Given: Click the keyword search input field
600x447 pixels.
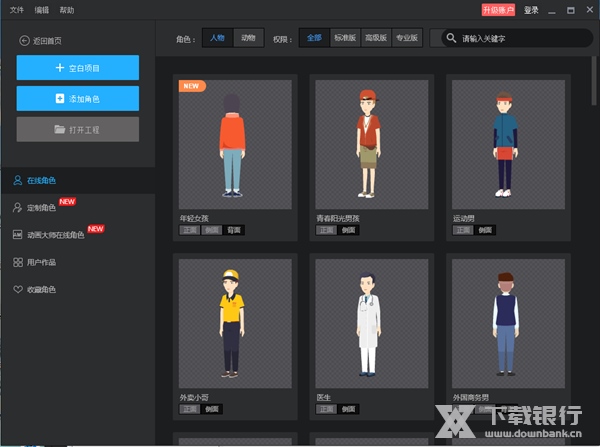Looking at the screenshot, I should click(520, 39).
